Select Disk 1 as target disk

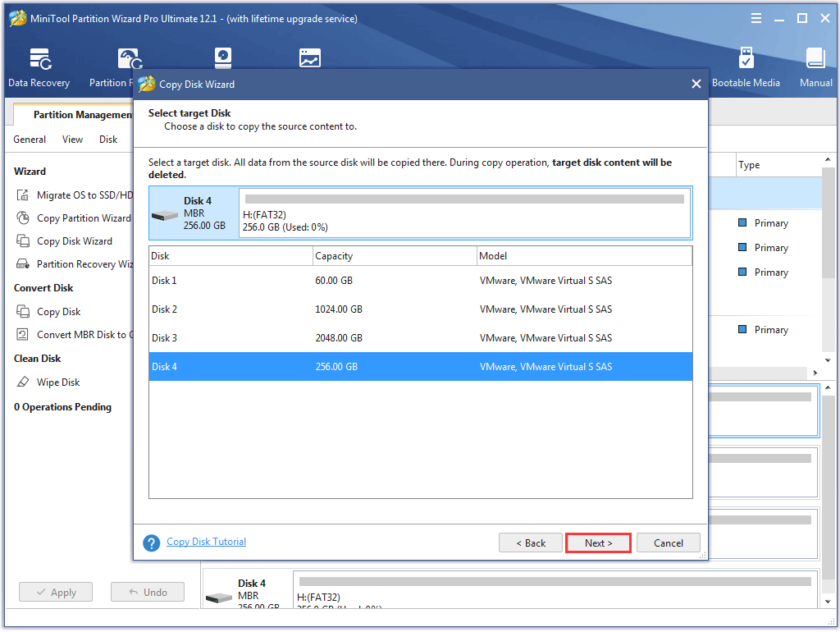pos(421,281)
